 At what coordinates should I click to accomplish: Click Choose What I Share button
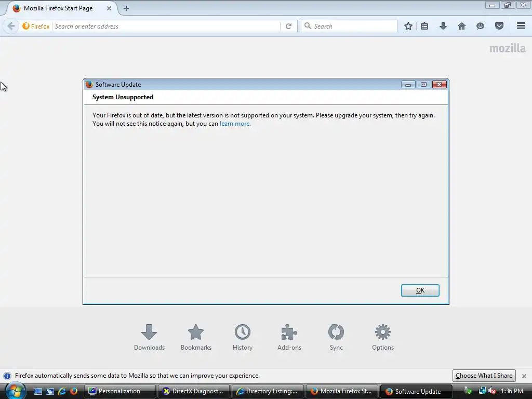[x=484, y=376]
